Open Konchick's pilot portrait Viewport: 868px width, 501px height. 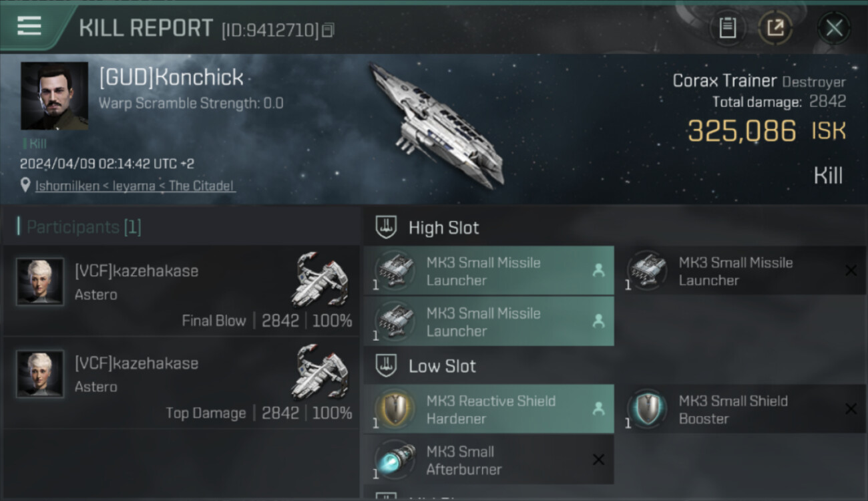click(55, 96)
